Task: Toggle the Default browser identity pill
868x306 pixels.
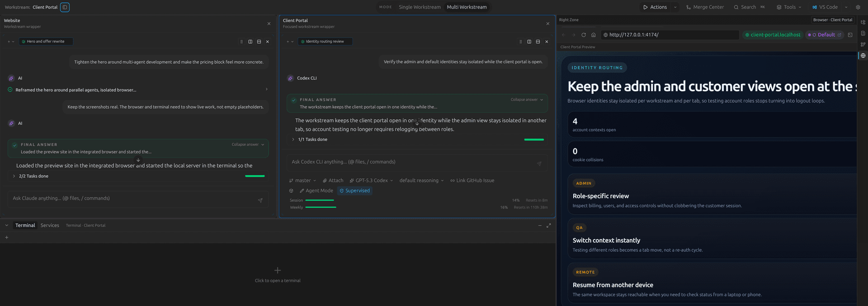Action: tap(825, 35)
